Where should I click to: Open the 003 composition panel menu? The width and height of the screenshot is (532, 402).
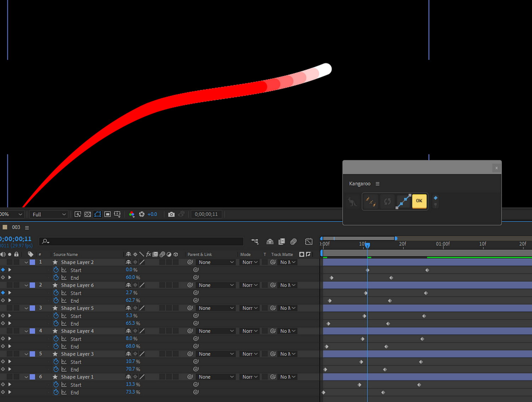27,228
